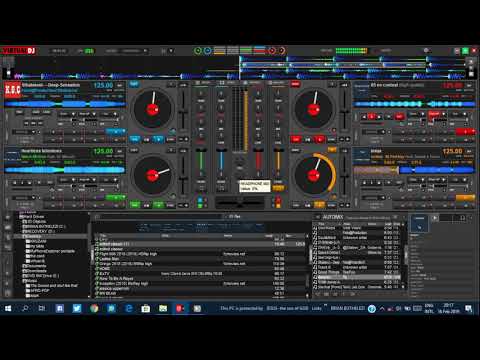Toggle the blue LEFT button above the top-left jog wheel
The width and height of the screenshot is (480, 360).
(134, 84)
